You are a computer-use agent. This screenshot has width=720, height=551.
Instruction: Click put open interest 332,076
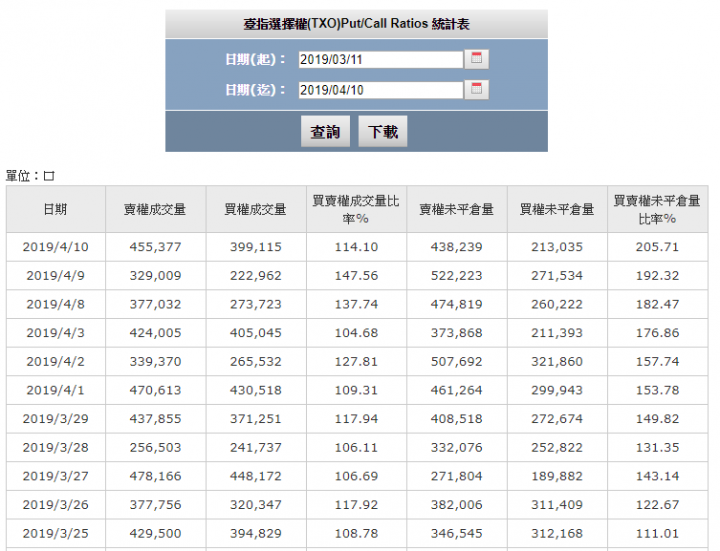tap(456, 448)
